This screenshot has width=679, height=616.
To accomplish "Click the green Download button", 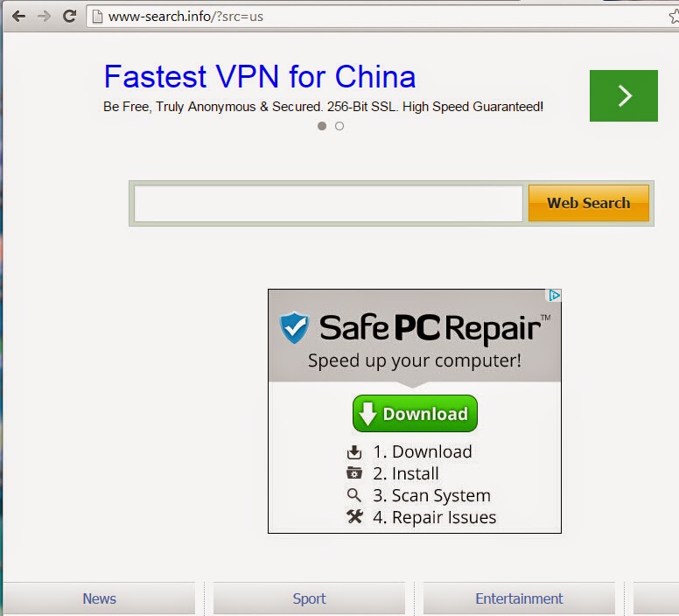I will tap(415, 413).
